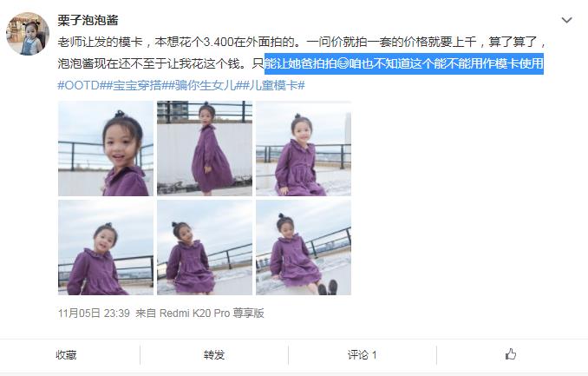Viewport: 588px width, 376px height.
Task: Open the top-right seated photo thumbnail
Action: coord(304,148)
